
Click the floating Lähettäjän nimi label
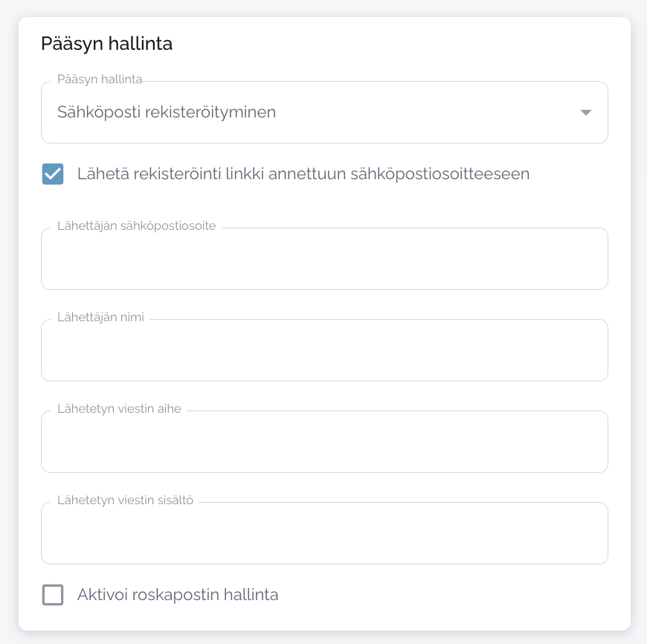[x=100, y=317]
